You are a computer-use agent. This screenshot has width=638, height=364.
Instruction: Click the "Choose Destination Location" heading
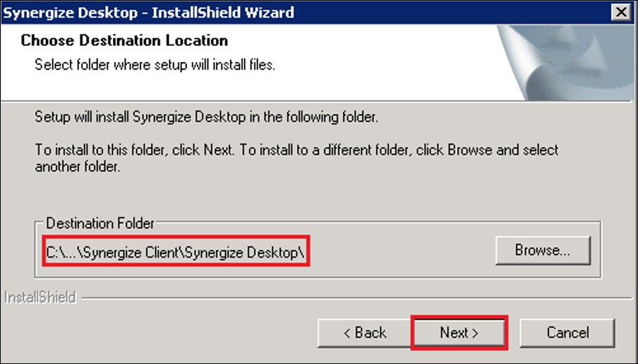124,41
